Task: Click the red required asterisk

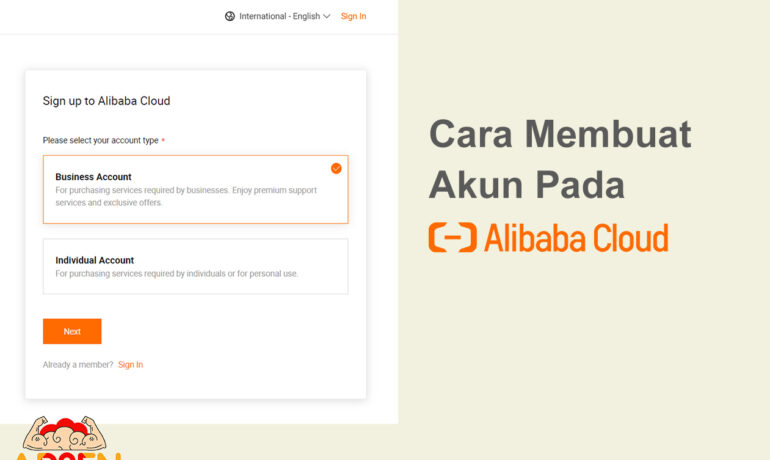Action: tap(163, 140)
